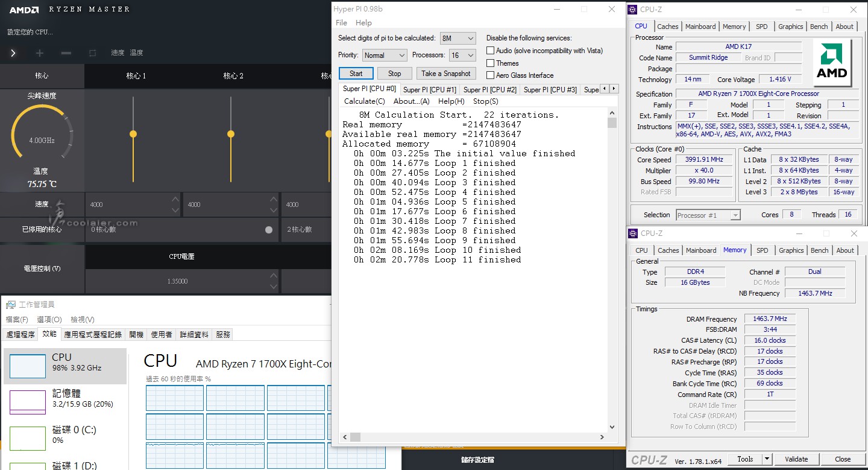Switch to Super PI [CPU #3] tab

550,90
